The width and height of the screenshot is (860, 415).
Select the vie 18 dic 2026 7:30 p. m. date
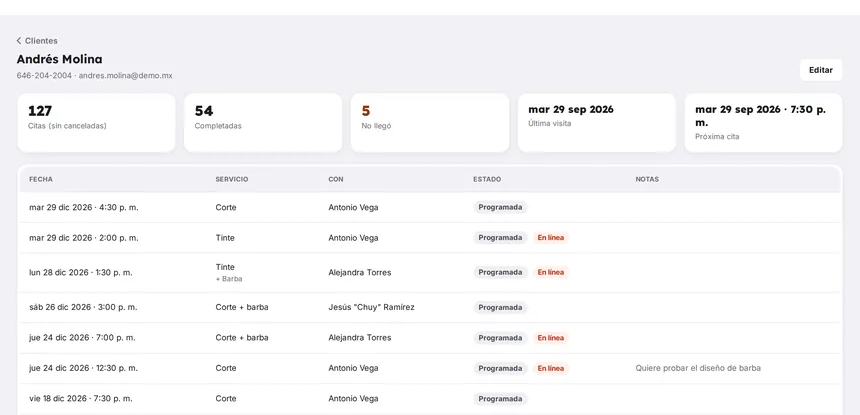[81, 399]
